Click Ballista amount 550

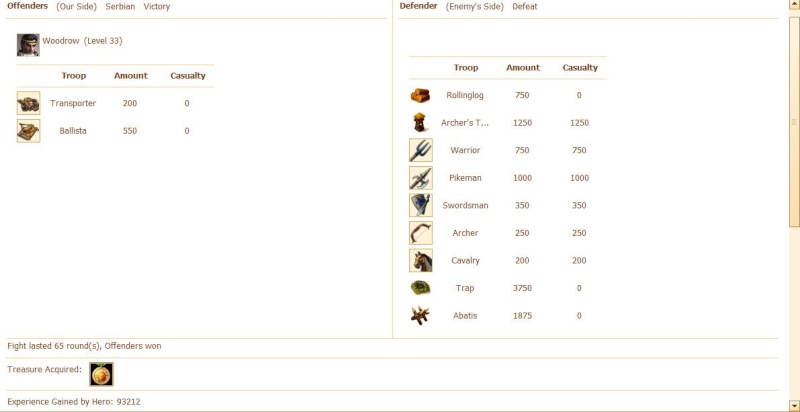point(130,131)
